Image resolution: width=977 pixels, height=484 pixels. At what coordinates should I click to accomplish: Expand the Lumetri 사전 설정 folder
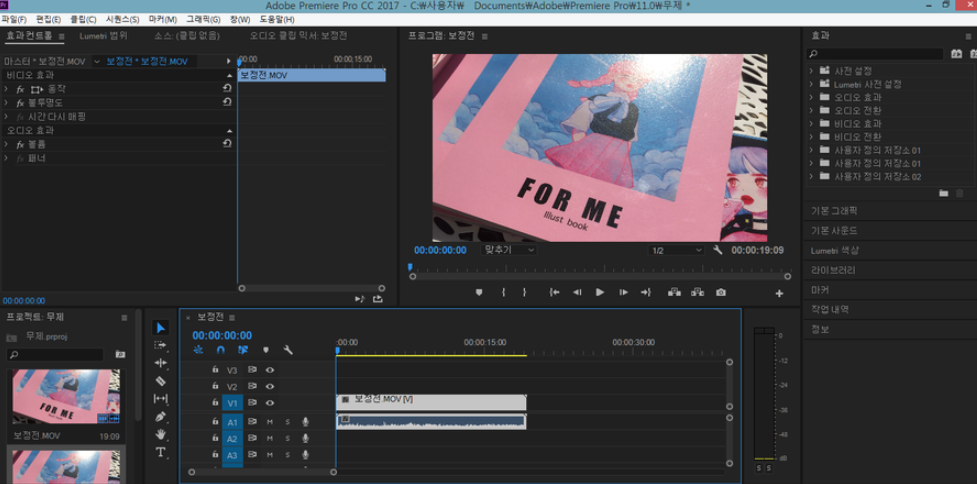pyautogui.click(x=811, y=84)
